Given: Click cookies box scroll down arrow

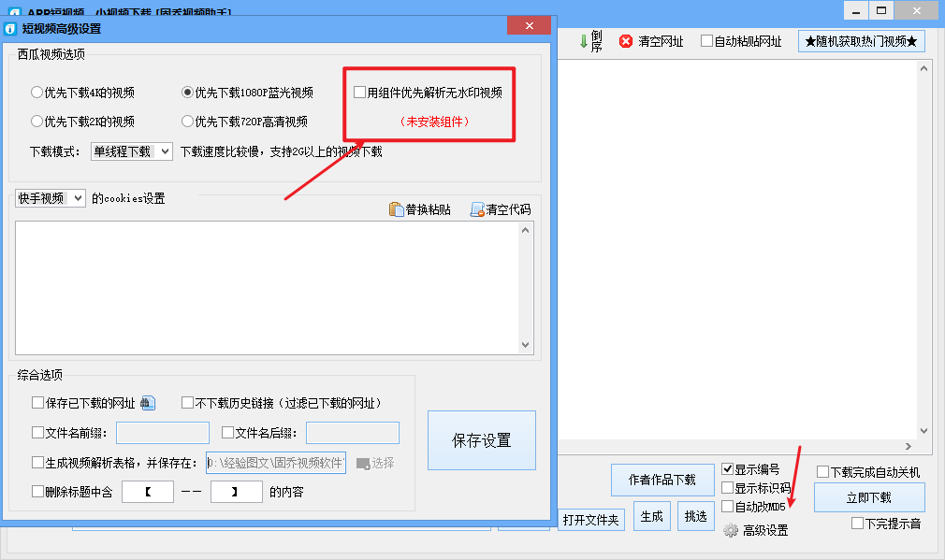Looking at the screenshot, I should (x=526, y=345).
